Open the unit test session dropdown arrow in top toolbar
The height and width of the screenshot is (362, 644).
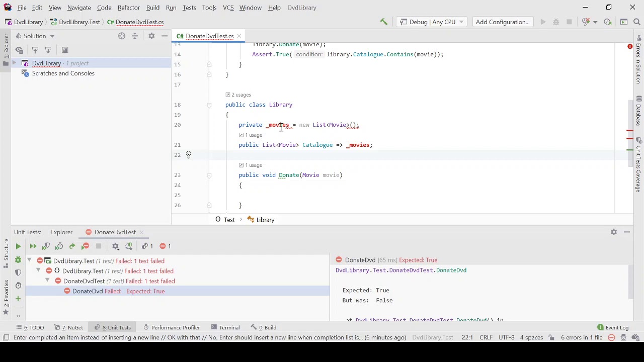pyautogui.click(x=595, y=22)
